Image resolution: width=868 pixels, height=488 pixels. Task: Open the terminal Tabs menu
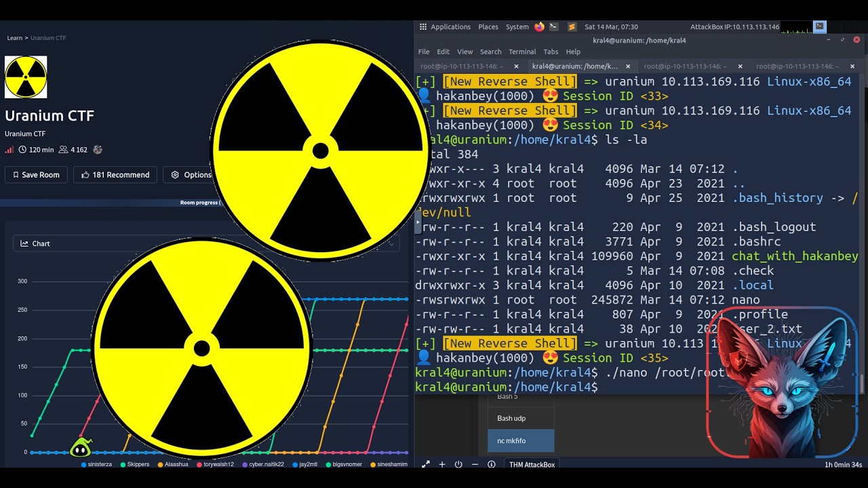coord(551,52)
